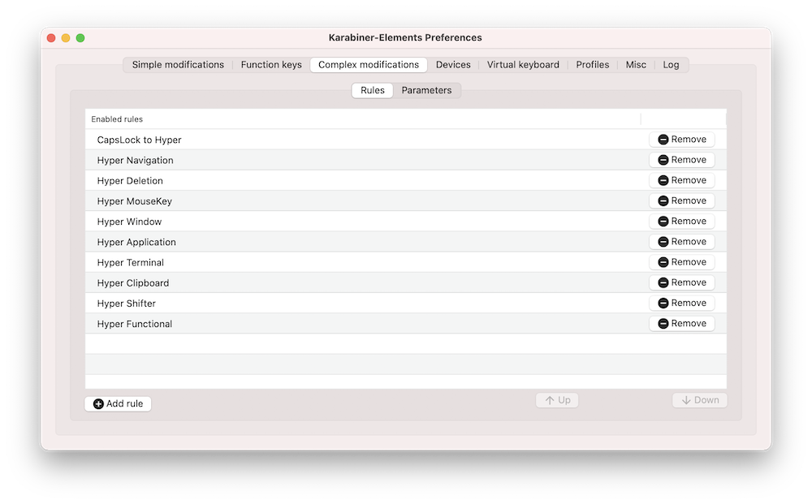Switch to the Profiles tab

[x=593, y=65]
